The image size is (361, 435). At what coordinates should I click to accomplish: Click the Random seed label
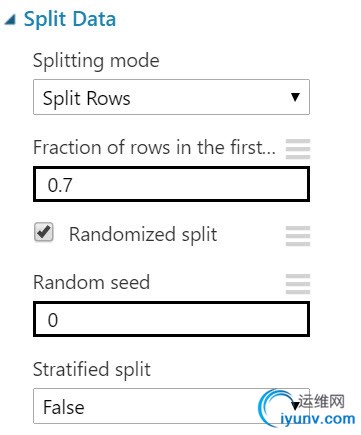[91, 282]
